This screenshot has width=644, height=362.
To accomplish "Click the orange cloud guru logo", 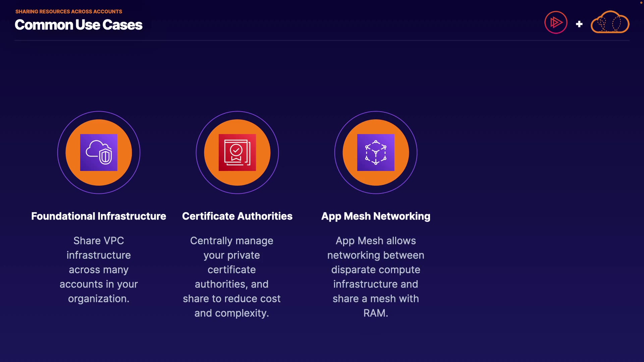I will [610, 22].
